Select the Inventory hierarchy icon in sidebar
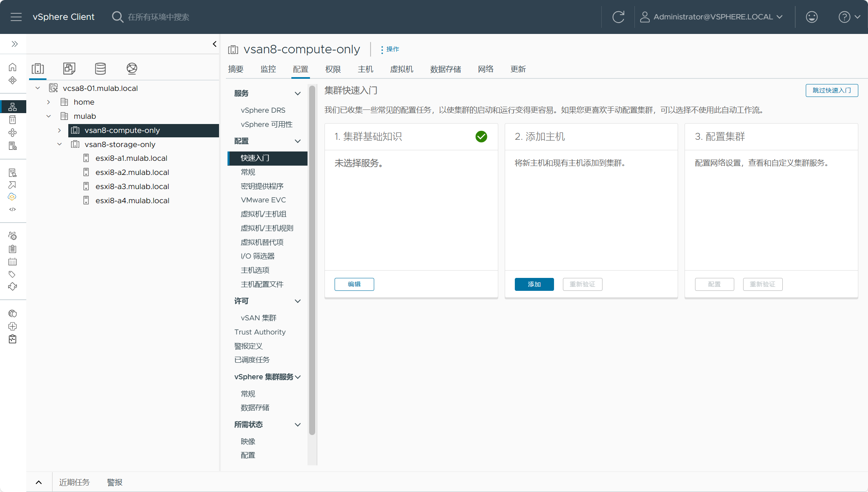This screenshot has width=868, height=492. (x=13, y=107)
